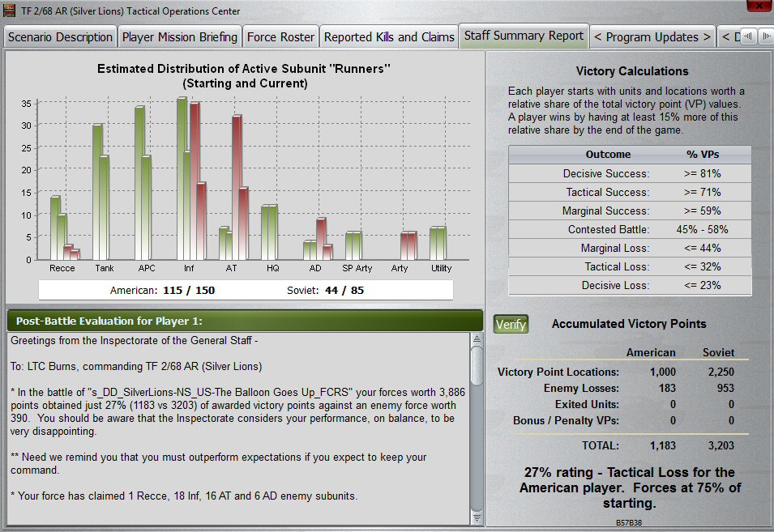Open the Program Updates tab
This screenshot has height=532, width=774.
(x=652, y=37)
